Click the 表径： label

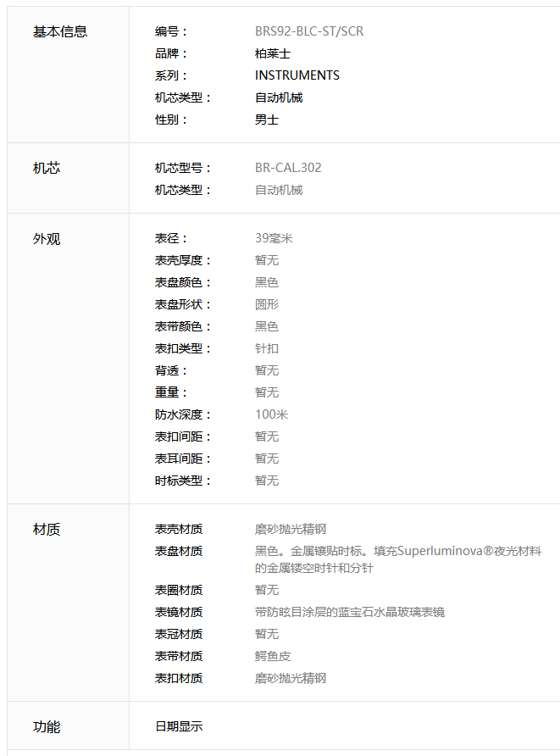point(171,238)
